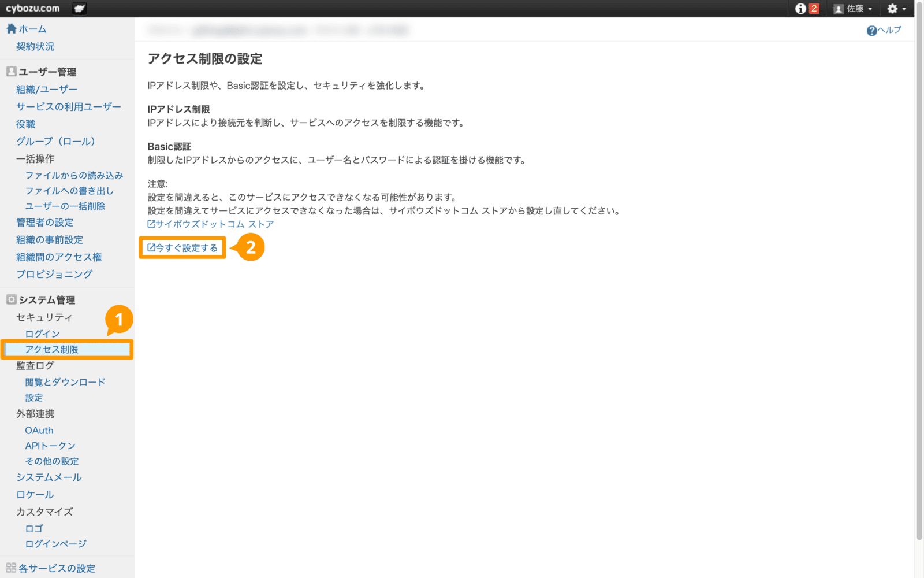Open 契約状況 page
924x578 pixels.
point(35,46)
